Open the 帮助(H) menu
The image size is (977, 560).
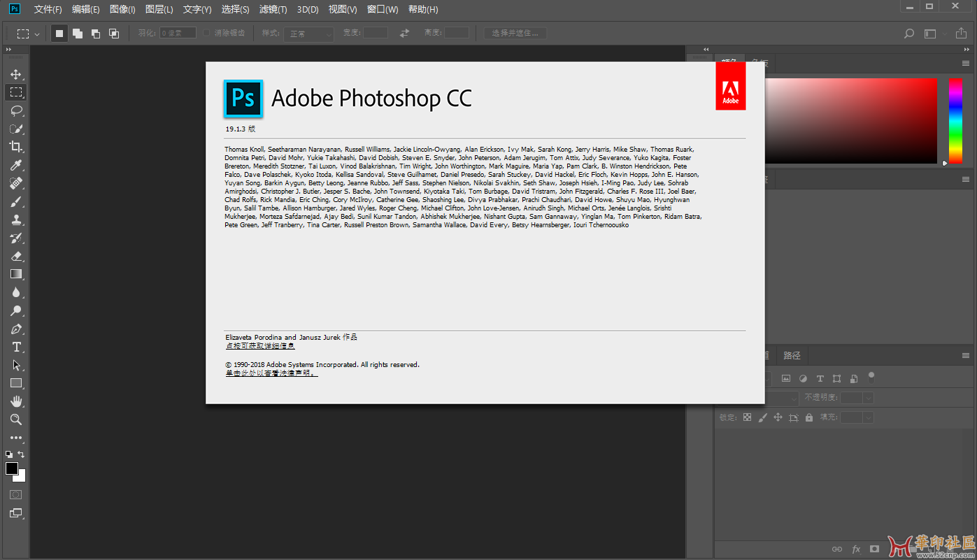coord(423,10)
